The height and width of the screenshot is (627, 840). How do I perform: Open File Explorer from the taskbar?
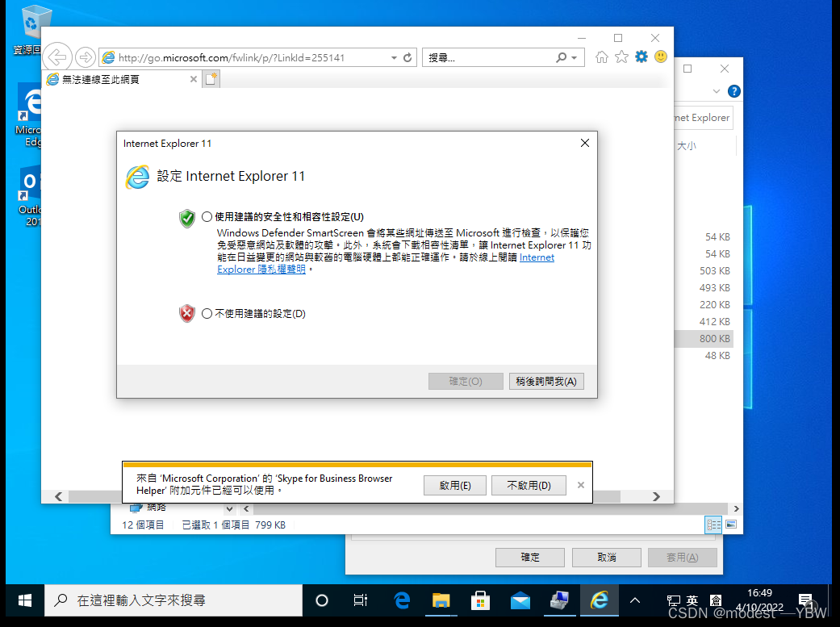coord(441,600)
